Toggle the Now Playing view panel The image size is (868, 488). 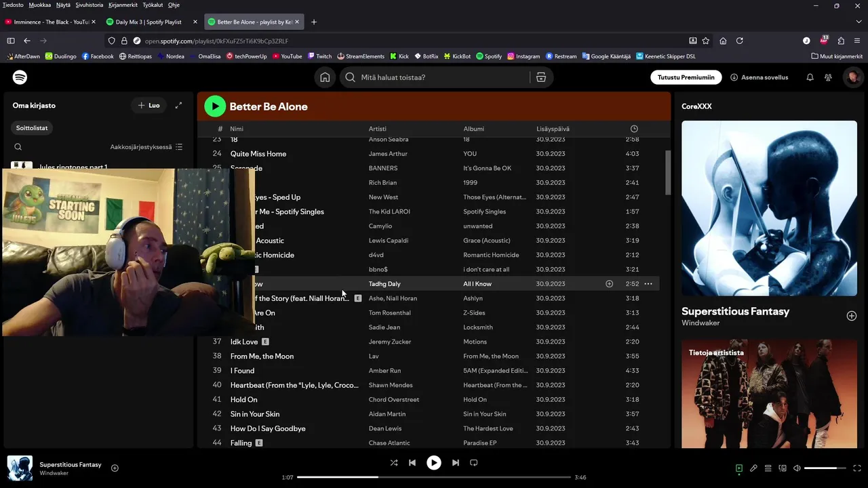pyautogui.click(x=739, y=468)
